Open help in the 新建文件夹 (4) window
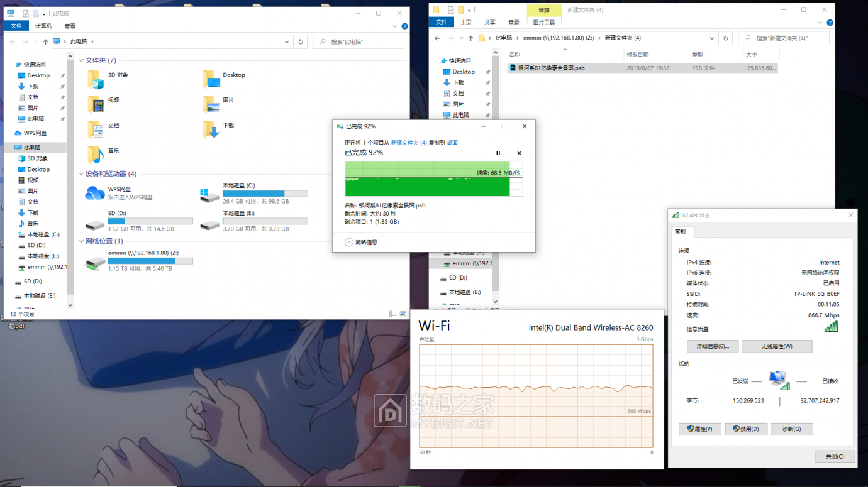 (x=830, y=22)
